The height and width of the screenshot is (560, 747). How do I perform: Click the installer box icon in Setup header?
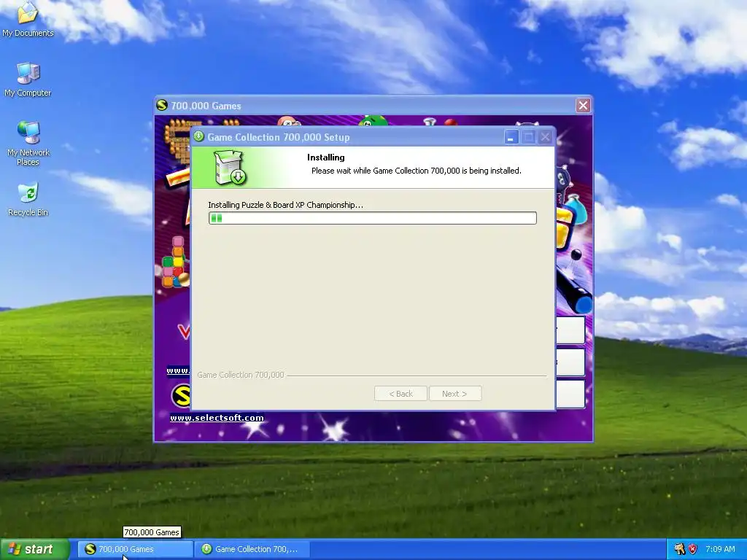point(230,167)
